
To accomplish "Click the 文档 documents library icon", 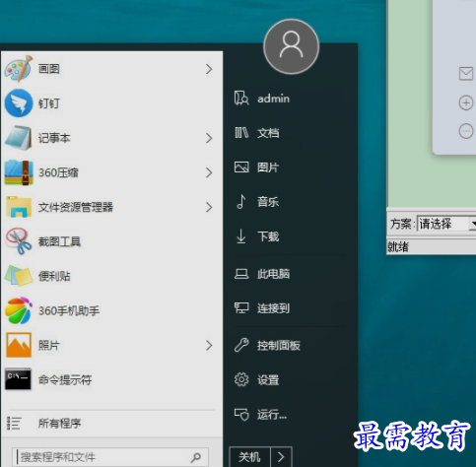I will tap(241, 133).
